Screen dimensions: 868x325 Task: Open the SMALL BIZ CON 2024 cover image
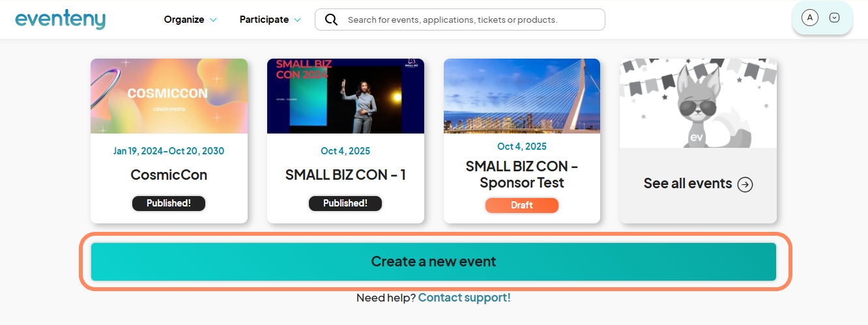(345, 96)
